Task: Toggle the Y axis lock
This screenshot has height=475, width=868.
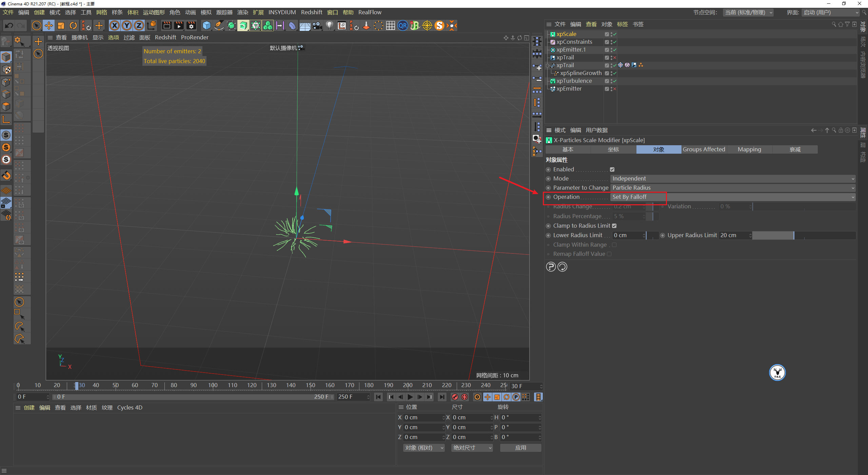Action: pos(127,25)
